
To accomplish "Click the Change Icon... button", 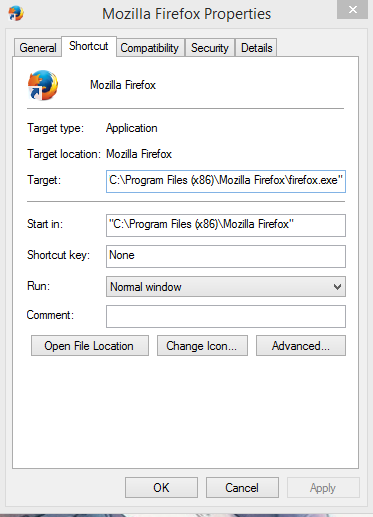I will coord(202,346).
